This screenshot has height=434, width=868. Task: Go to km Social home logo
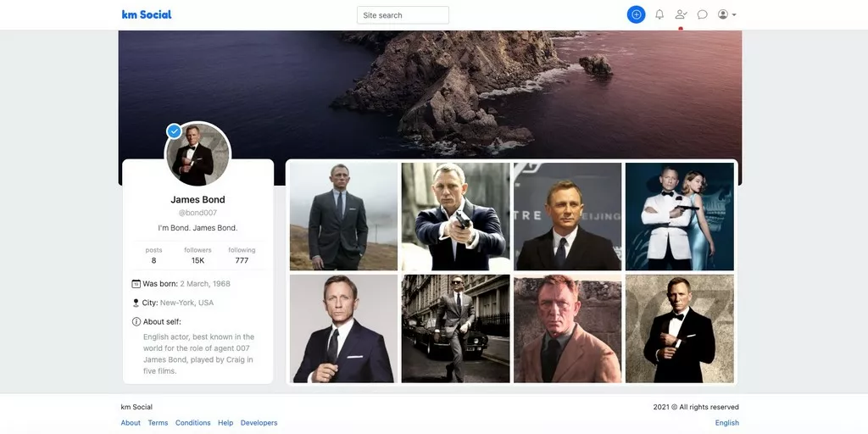pos(147,14)
